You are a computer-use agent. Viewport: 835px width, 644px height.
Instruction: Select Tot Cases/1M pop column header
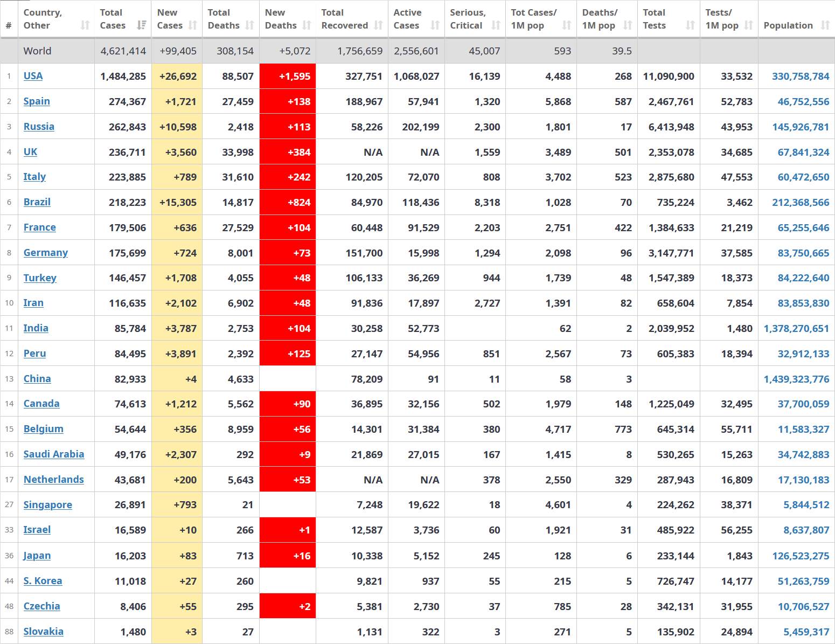tap(533, 19)
